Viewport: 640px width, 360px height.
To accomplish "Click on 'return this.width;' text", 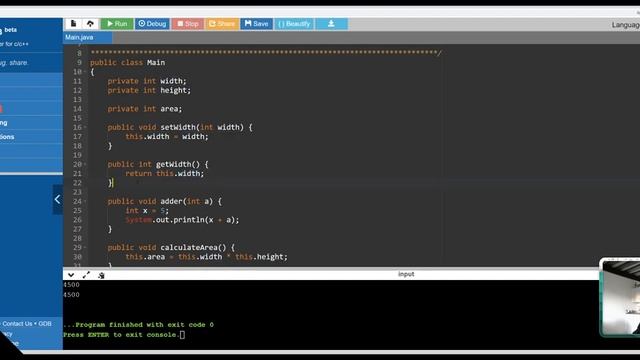I will coord(164,173).
